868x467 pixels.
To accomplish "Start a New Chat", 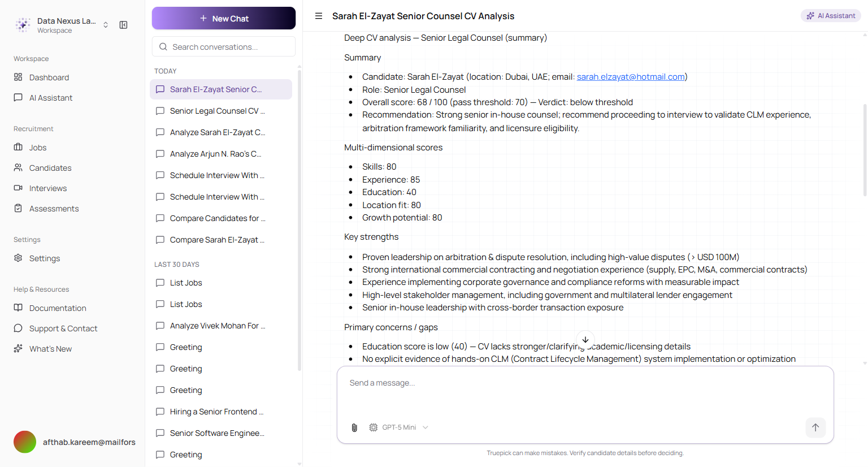I will 224,18.
